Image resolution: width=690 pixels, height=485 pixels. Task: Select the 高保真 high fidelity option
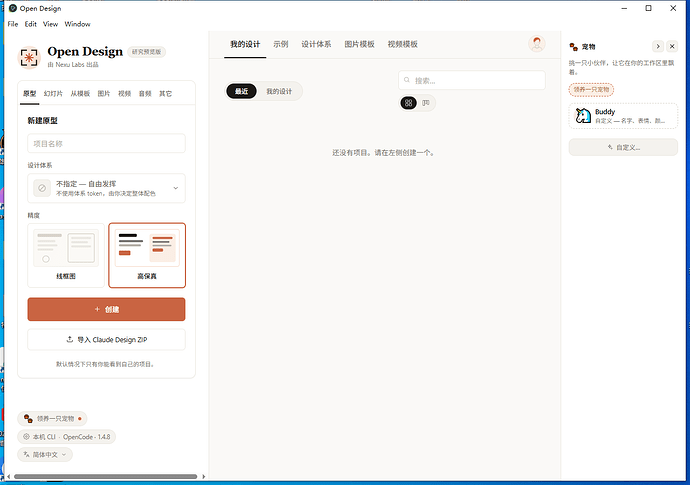pos(147,255)
